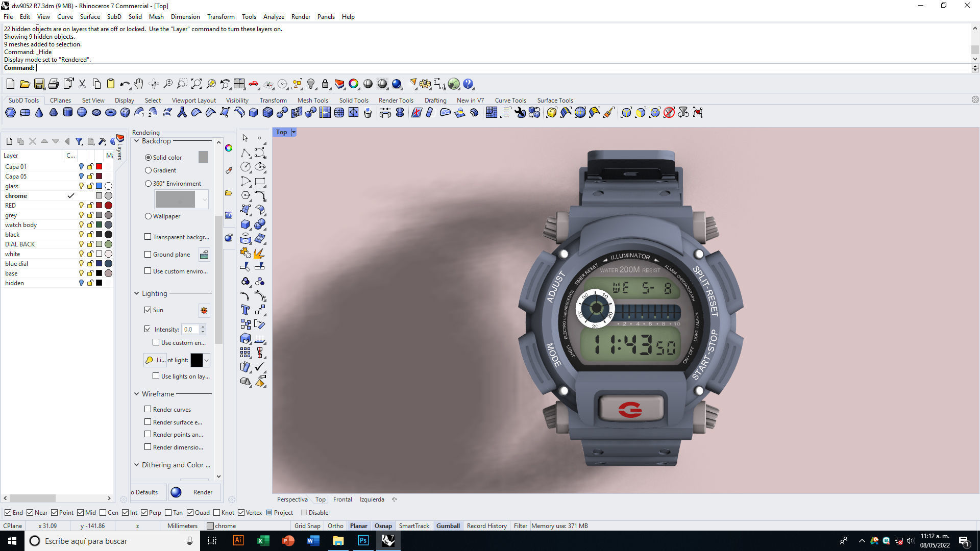This screenshot has width=980, height=551.
Task: Open the 360° environment selection dropdown
Action: coord(205,199)
